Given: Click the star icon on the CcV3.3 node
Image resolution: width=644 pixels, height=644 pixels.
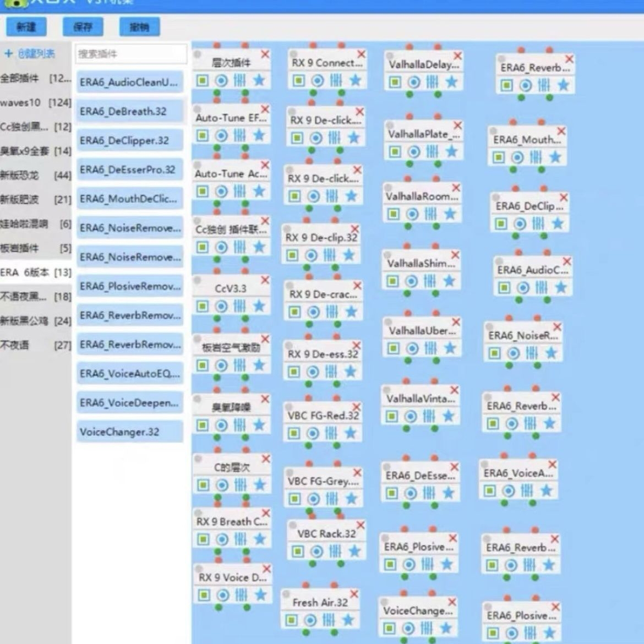Looking at the screenshot, I should tap(259, 306).
